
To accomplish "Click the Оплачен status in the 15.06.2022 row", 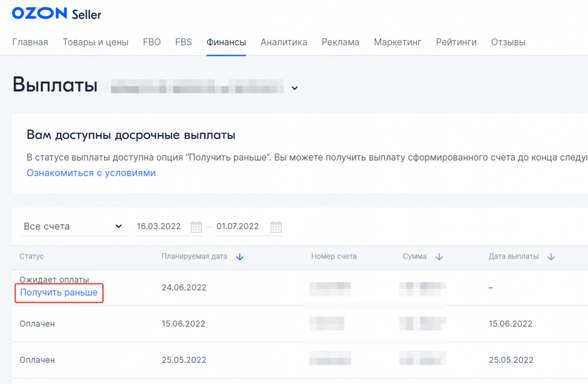I will tap(37, 323).
